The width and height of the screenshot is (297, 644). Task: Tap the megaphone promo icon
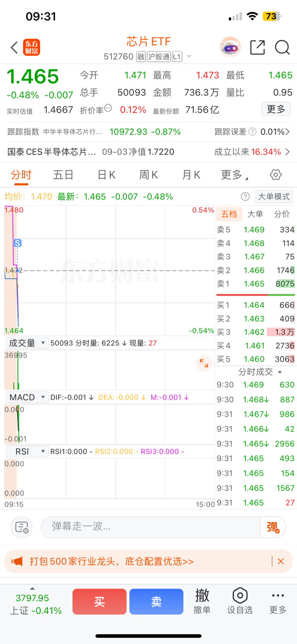click(17, 561)
